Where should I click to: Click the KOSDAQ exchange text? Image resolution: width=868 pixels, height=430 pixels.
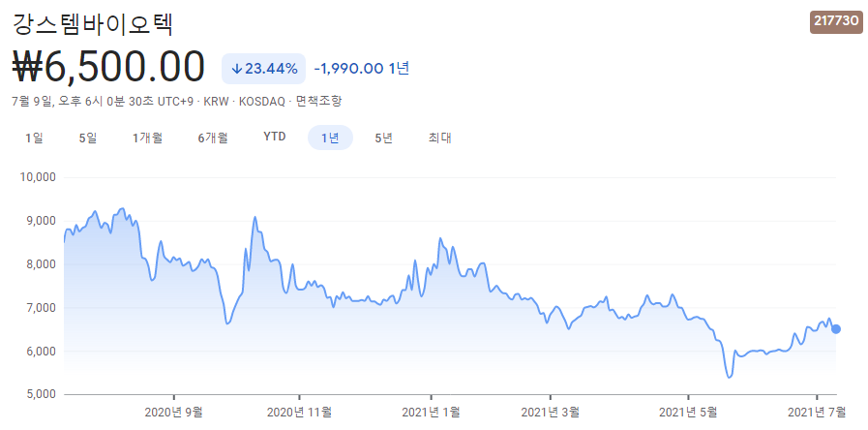[262, 102]
